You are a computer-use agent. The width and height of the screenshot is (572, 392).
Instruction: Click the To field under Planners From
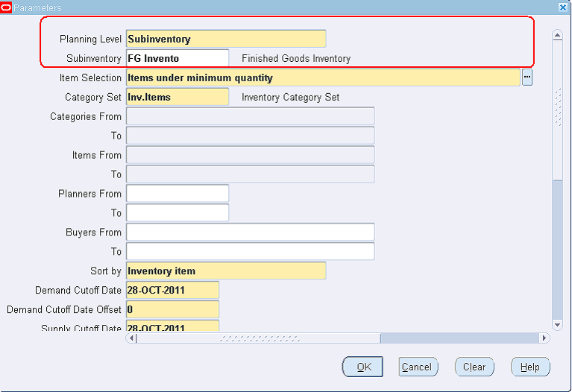tap(177, 212)
